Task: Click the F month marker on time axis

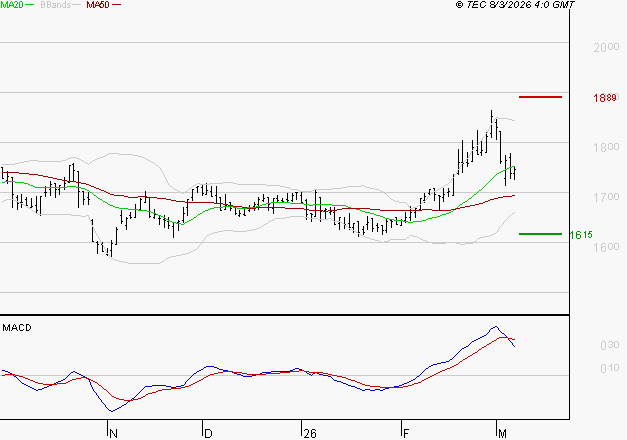Action: [x=406, y=434]
